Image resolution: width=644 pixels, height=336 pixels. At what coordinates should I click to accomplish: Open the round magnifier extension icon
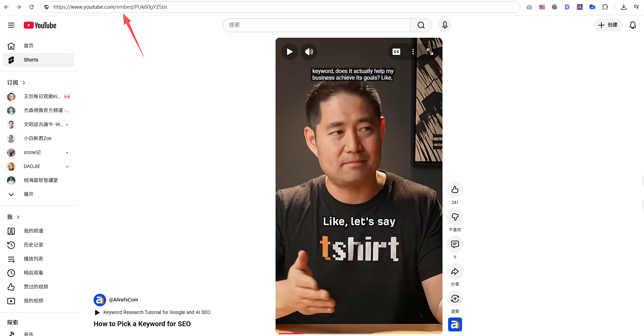pos(555,7)
